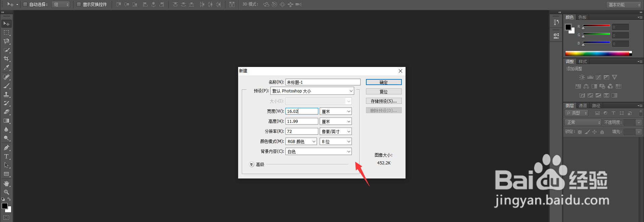The image size is (644, 222).
Task: Open the 8 位 bit depth dropdown
Action: point(336,141)
